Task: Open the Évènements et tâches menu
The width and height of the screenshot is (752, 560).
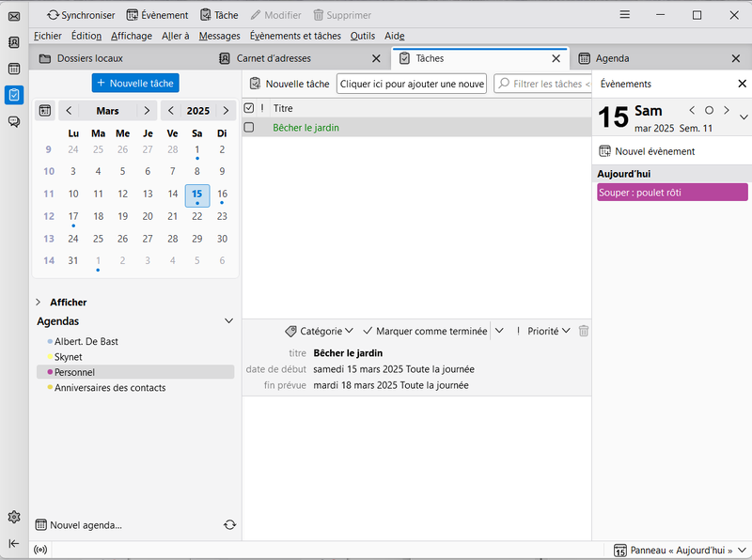Action: 295,36
